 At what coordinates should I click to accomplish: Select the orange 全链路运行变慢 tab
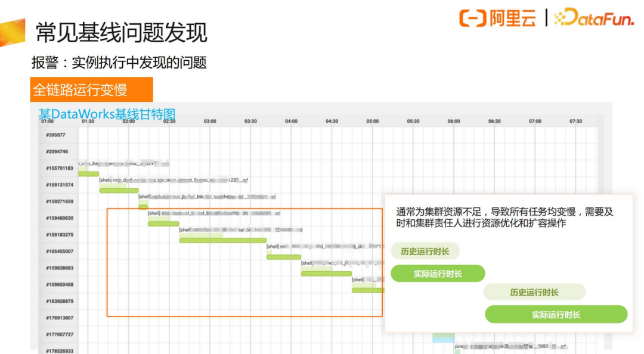[91, 89]
